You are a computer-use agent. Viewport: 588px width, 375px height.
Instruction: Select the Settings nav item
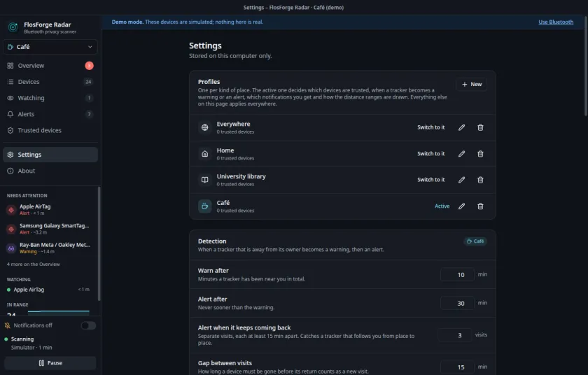click(x=50, y=155)
